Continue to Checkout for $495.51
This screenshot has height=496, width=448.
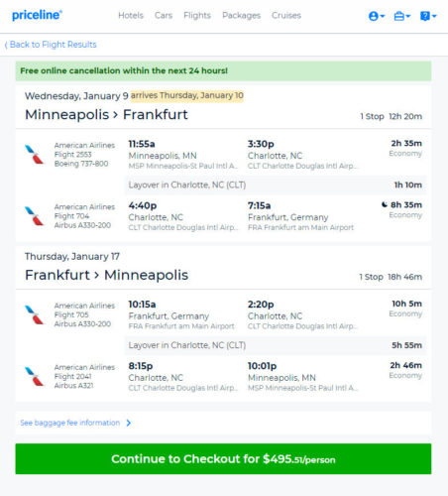(223, 459)
